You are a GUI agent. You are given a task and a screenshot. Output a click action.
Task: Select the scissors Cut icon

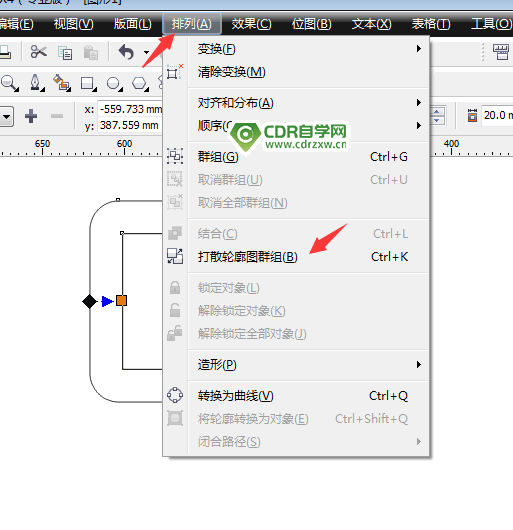coord(39,52)
